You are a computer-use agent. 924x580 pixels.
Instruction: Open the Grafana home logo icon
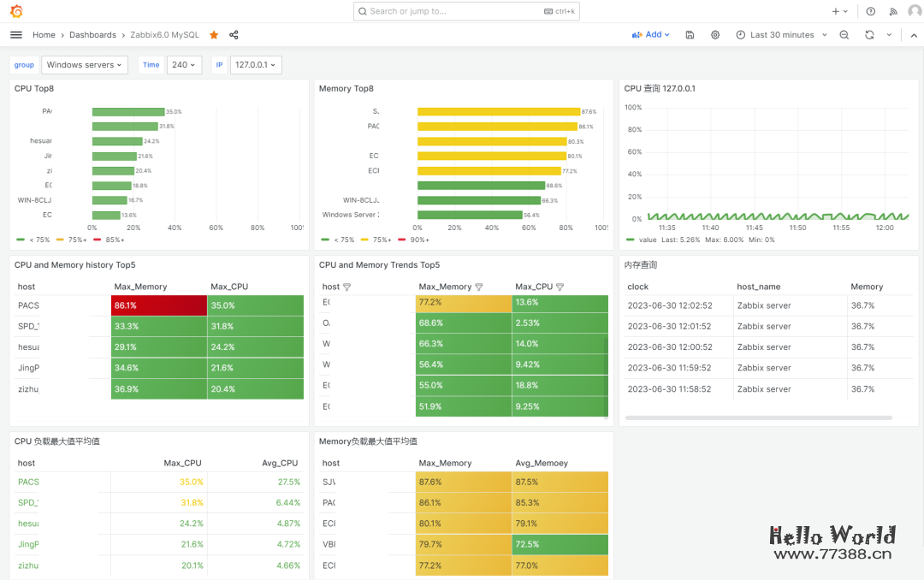[16, 11]
